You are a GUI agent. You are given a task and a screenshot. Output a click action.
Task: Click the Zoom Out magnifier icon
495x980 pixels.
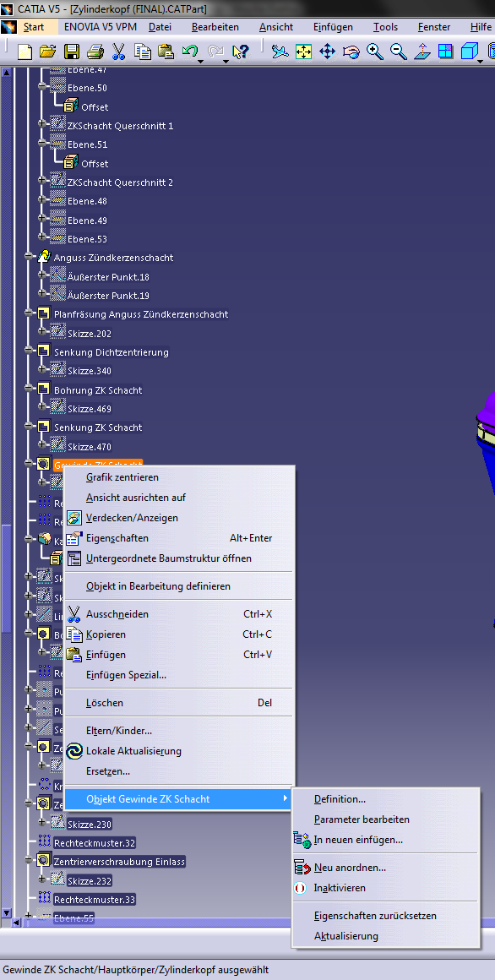(x=398, y=52)
